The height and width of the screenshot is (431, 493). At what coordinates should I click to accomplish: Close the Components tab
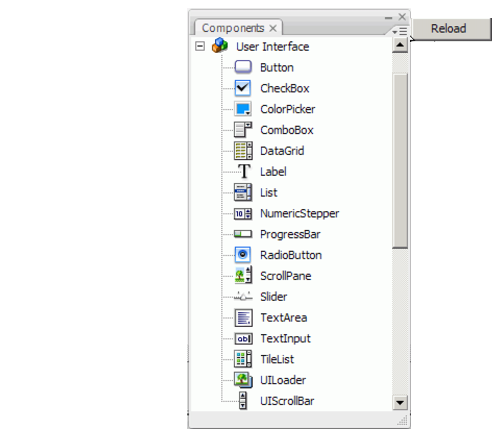(273, 28)
